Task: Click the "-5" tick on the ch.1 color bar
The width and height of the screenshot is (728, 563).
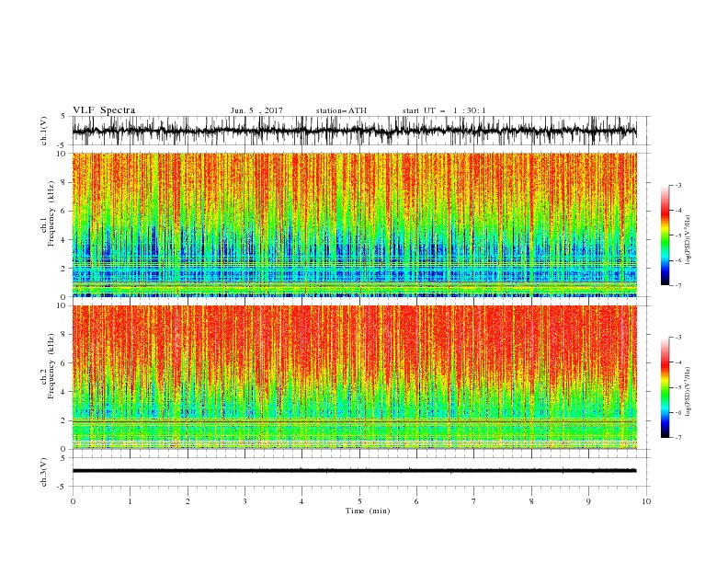Action: pyautogui.click(x=677, y=236)
